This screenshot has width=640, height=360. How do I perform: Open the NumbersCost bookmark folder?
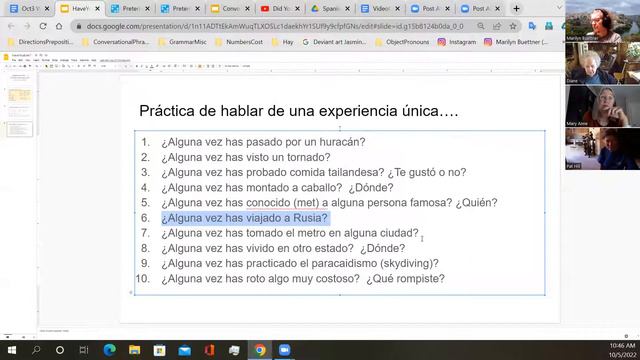tap(239, 42)
